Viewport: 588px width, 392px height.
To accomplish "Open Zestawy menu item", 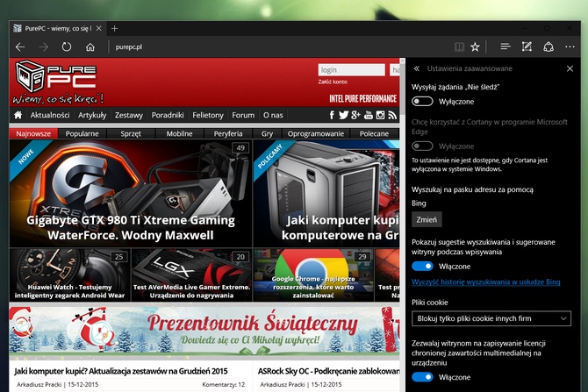I will [x=129, y=115].
